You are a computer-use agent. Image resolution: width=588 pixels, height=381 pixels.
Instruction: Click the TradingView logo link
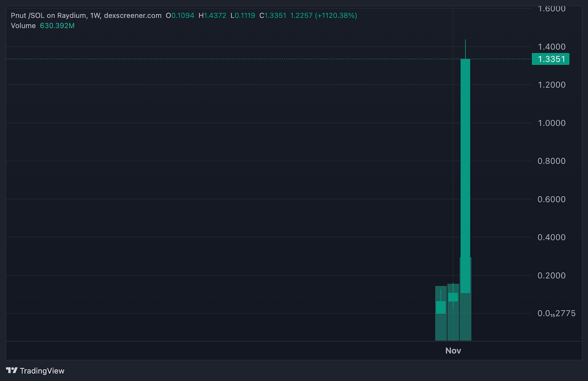tap(35, 371)
